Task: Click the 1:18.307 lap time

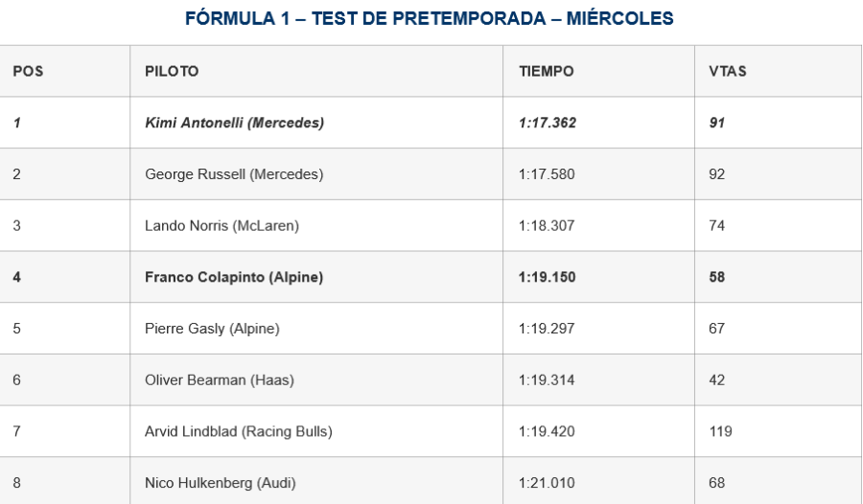Action: pos(547,226)
